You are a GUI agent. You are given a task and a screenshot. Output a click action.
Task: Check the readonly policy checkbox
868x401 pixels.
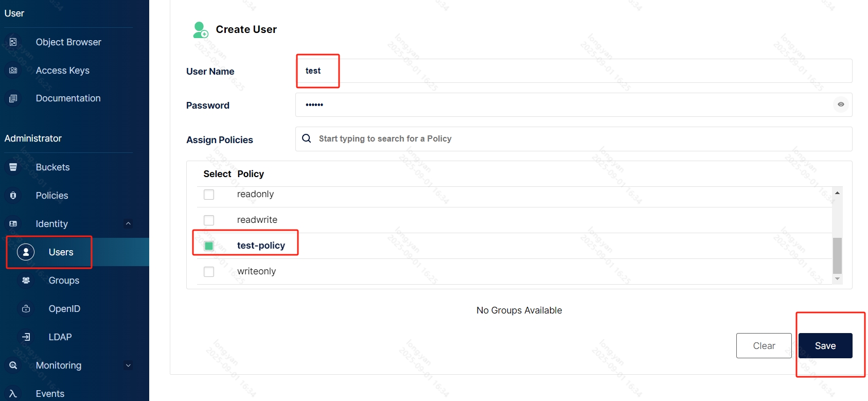pos(209,195)
